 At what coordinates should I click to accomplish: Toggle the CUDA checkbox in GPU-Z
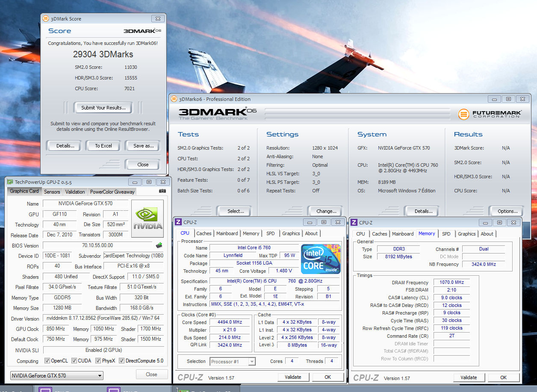pyautogui.click(x=74, y=361)
